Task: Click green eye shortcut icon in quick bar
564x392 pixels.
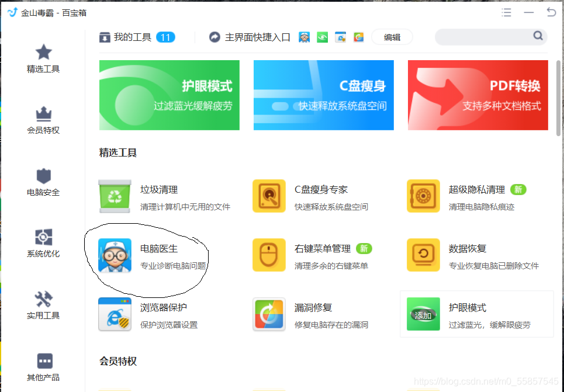Action: [322, 37]
